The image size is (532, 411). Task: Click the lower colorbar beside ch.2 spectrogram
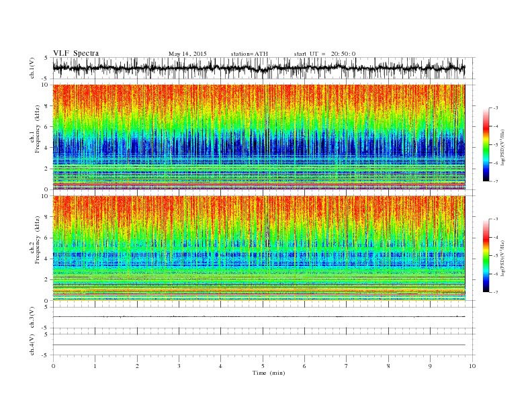pos(486,256)
